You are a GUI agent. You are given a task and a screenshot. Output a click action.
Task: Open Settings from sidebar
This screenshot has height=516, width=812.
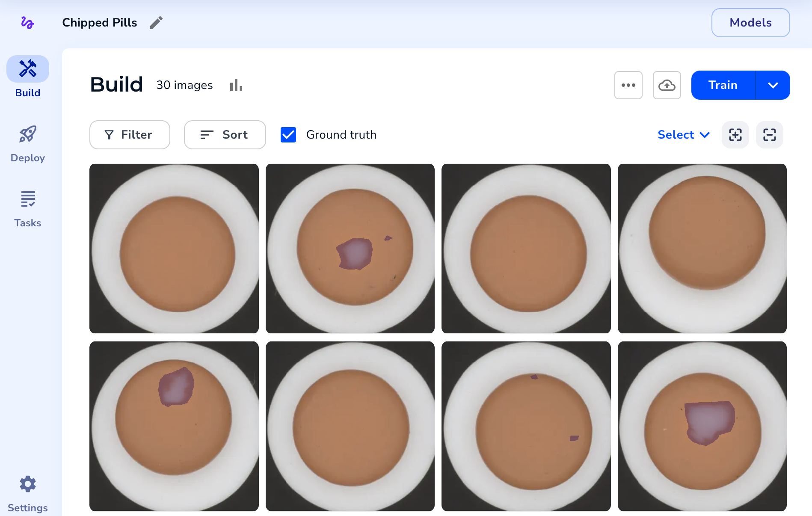(x=28, y=494)
